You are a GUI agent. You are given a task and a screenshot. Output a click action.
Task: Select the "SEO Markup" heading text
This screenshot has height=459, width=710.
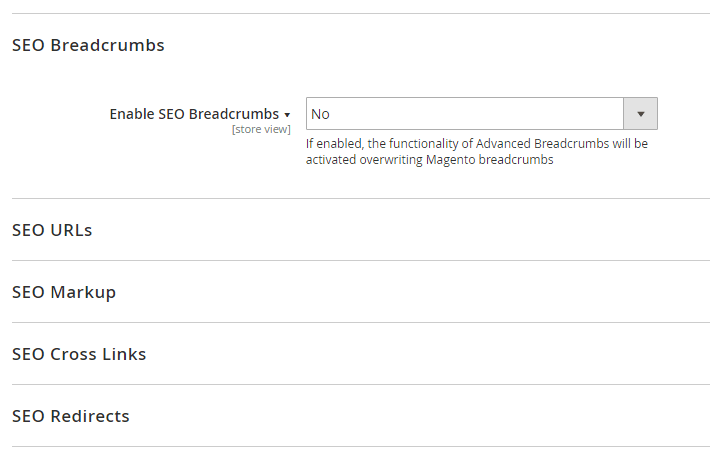click(x=64, y=292)
